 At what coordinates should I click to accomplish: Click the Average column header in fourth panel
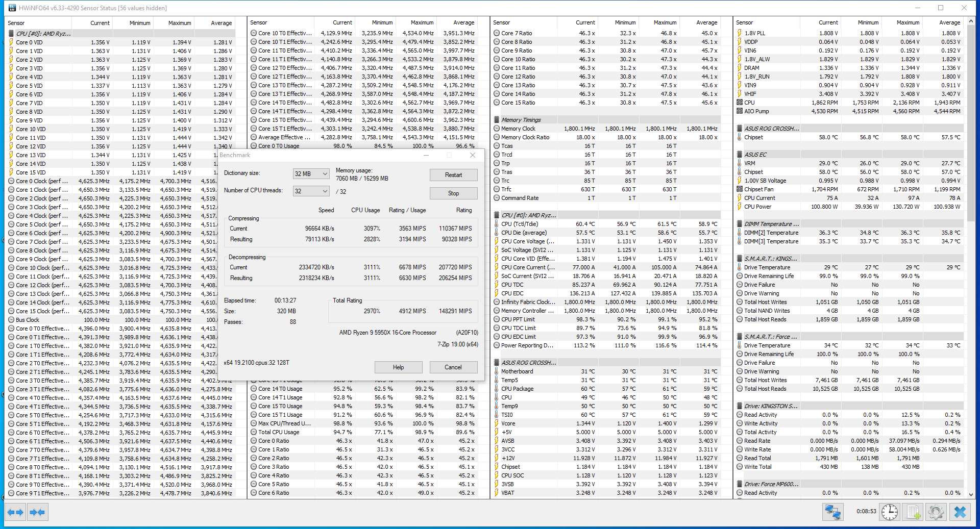[943, 22]
